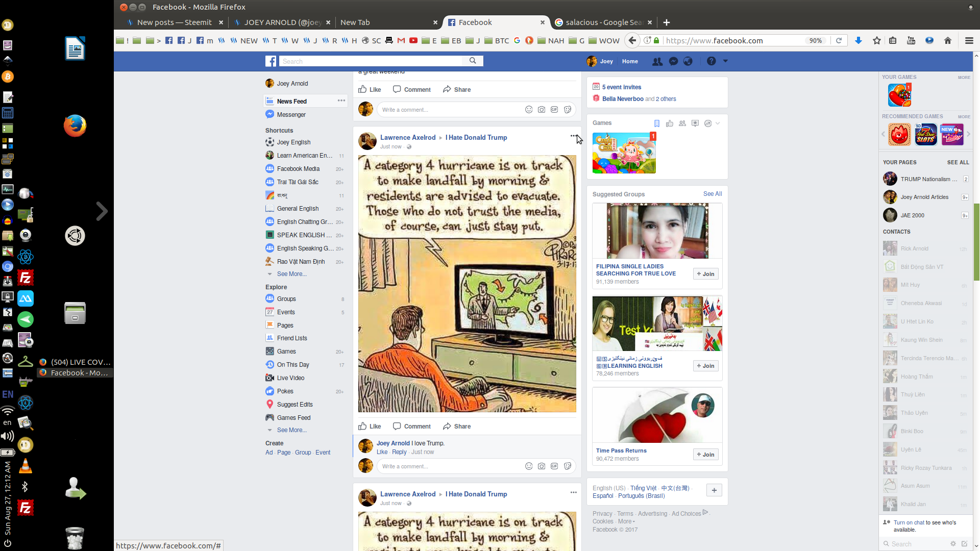Image resolution: width=980 pixels, height=551 pixels.
Task: Click the Firefox downloads arrow icon
Action: point(858,41)
